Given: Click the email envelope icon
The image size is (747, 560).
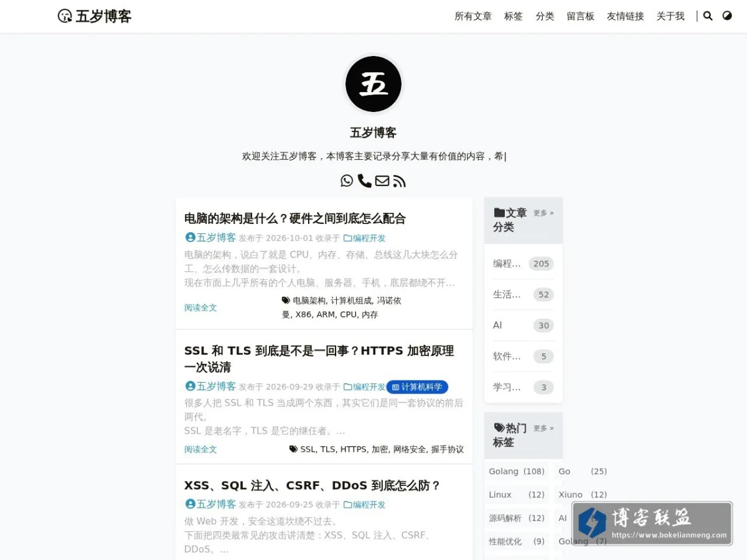Looking at the screenshot, I should 382,180.
